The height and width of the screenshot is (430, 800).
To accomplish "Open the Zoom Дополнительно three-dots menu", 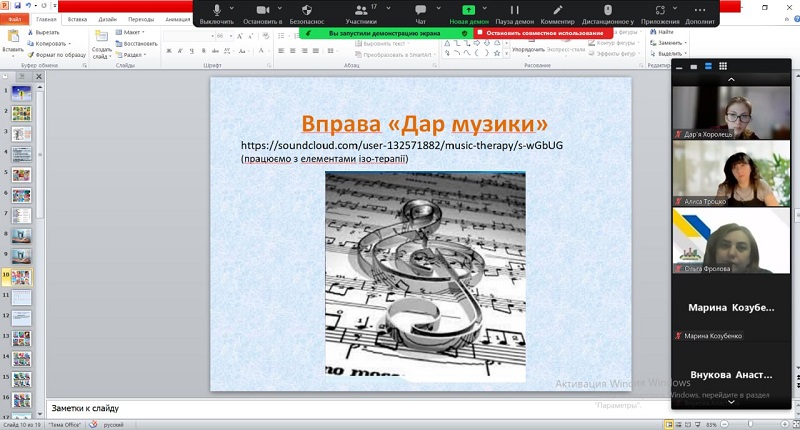I will [700, 14].
